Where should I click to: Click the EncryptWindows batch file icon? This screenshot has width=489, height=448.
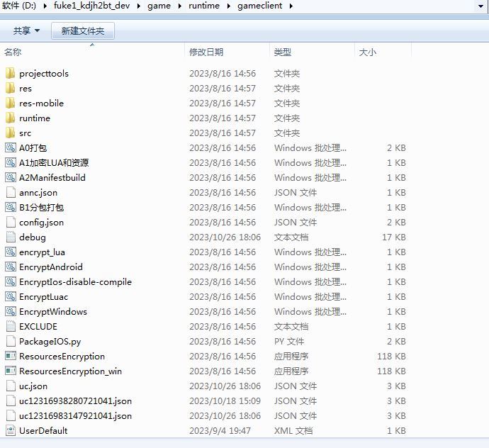[x=10, y=311]
